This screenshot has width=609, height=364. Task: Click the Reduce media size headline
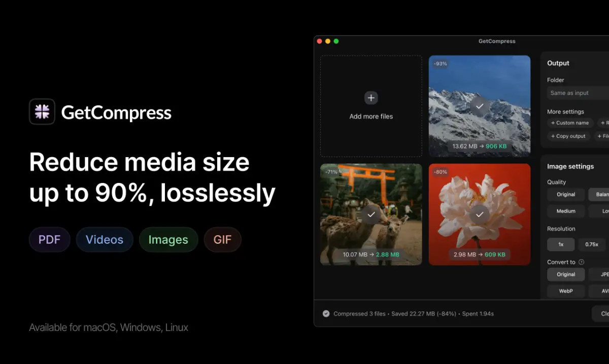point(152,177)
